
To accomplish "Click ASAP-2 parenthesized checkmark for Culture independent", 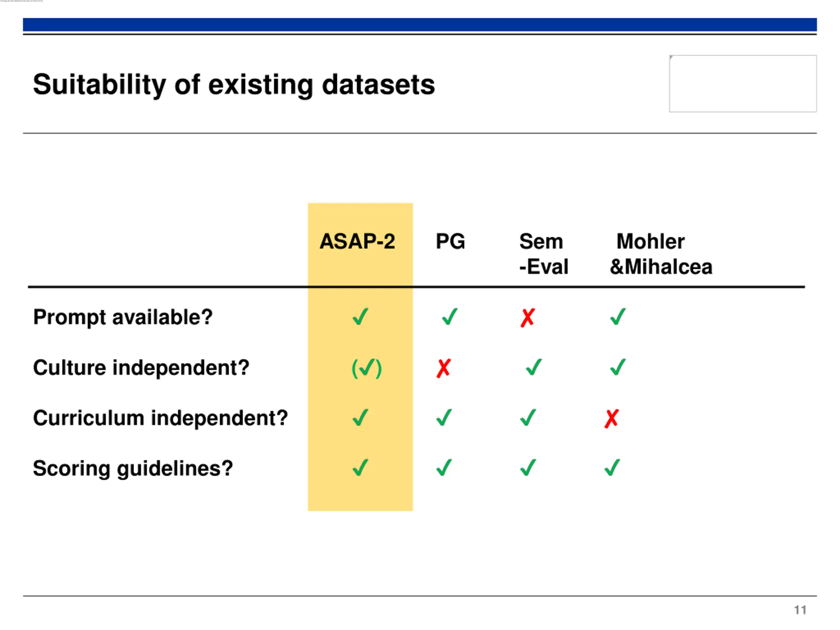I will pyautogui.click(x=367, y=368).
